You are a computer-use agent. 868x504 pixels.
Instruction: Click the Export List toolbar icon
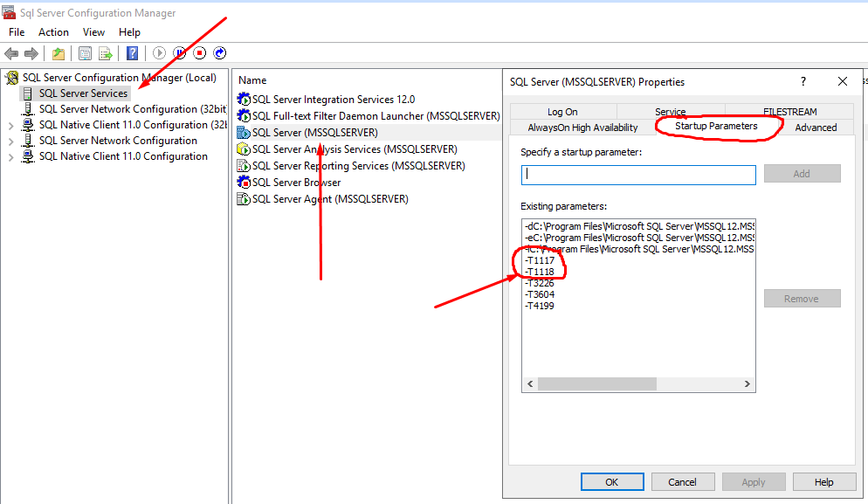click(x=105, y=53)
